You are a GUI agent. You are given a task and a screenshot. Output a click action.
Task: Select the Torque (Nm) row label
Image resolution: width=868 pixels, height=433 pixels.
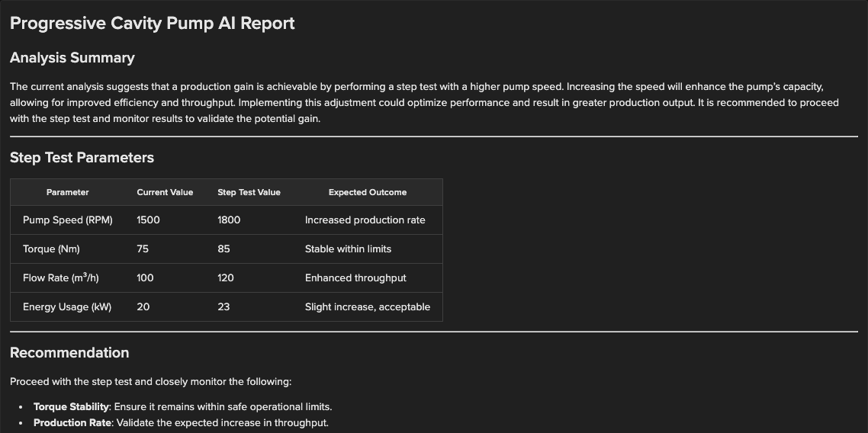(51, 249)
